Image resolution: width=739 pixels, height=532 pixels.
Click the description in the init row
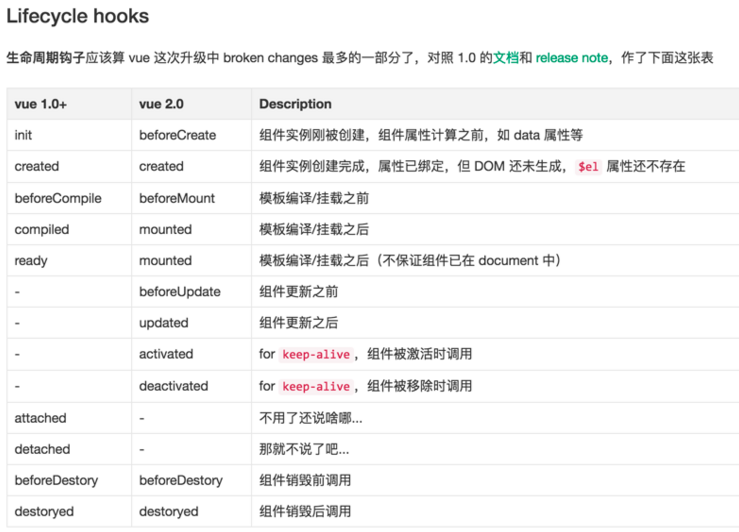coord(421,135)
